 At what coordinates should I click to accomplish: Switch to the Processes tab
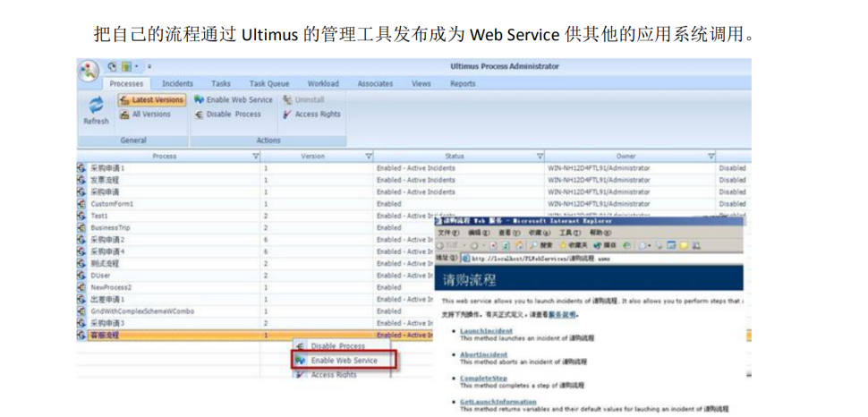pyautogui.click(x=126, y=83)
